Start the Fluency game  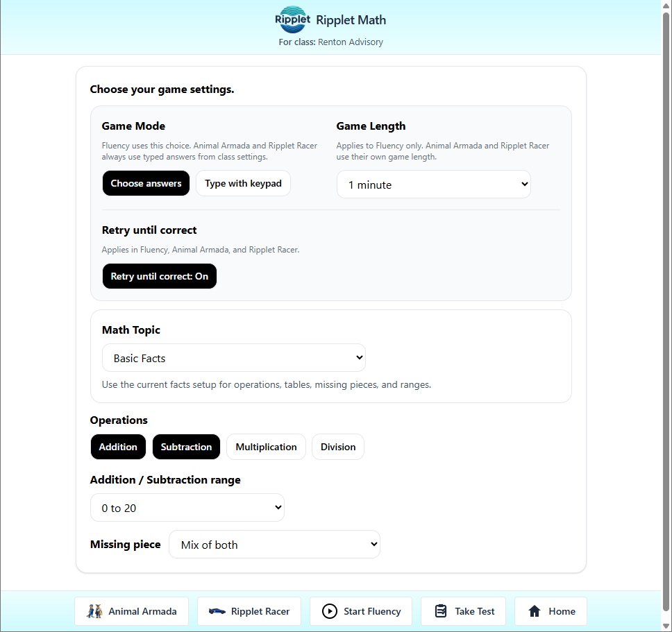click(361, 611)
